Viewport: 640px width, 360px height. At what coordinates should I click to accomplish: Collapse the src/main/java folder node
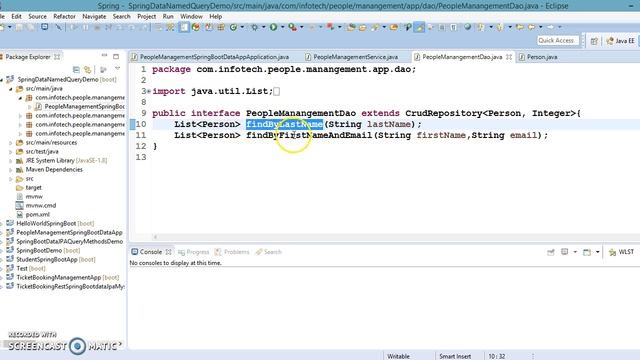pyautogui.click(x=11, y=89)
